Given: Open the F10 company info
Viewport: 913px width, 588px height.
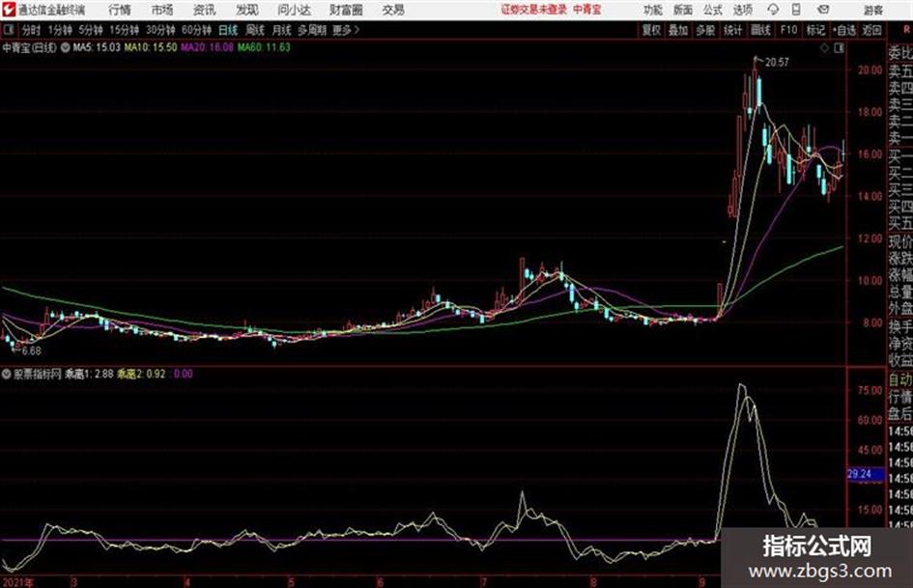Looking at the screenshot, I should 788,30.
